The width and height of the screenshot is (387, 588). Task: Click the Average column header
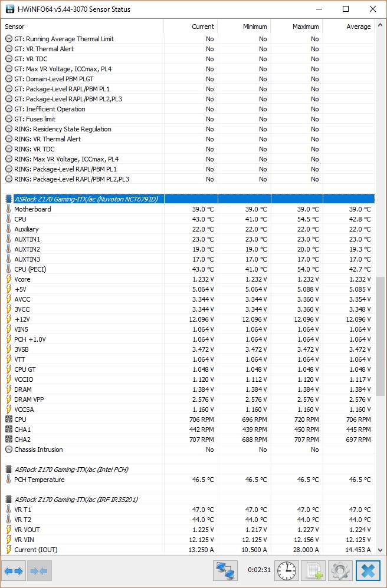[x=349, y=27]
